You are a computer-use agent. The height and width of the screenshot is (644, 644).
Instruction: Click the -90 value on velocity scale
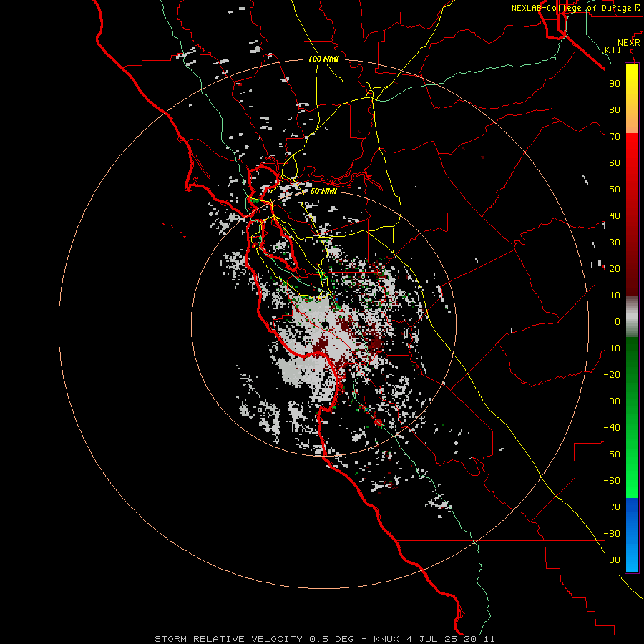[612, 560]
